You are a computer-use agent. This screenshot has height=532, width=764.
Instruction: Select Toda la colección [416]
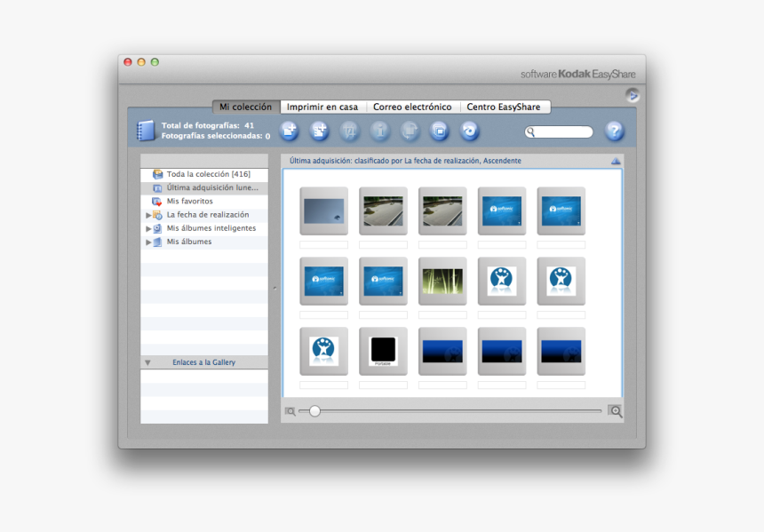click(x=208, y=174)
